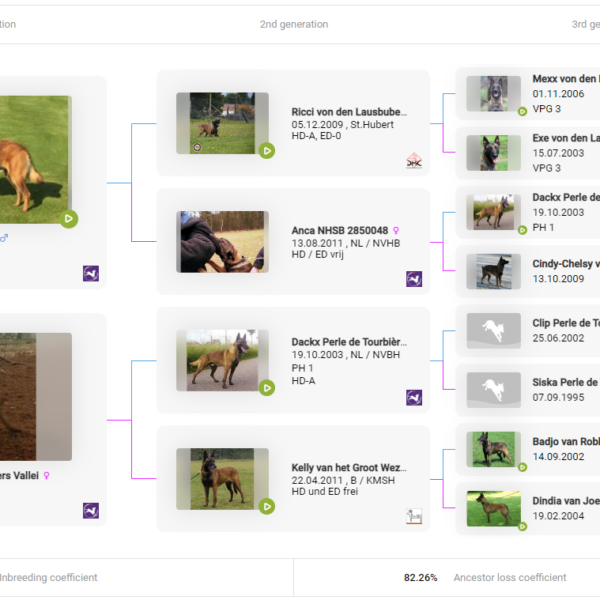Open Dackx Perle de Tourbière 2nd generation photo
This screenshot has height=600, width=600.
(x=222, y=360)
